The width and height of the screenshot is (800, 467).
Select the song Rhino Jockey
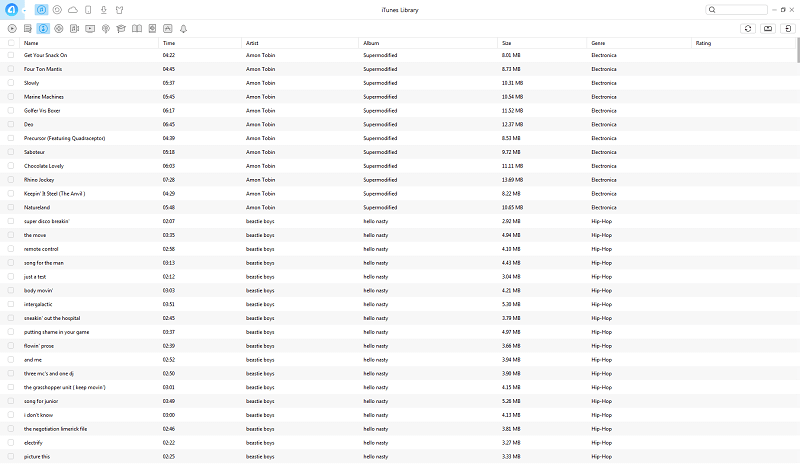pyautogui.click(x=39, y=180)
